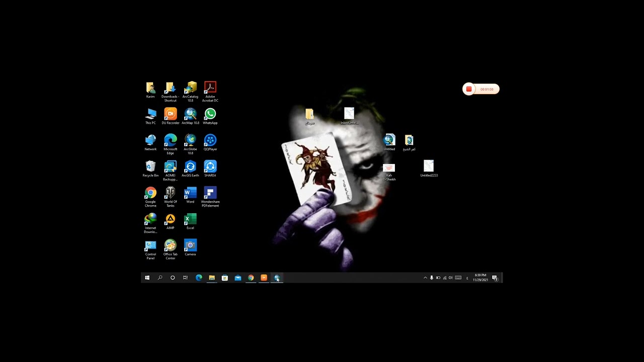The width and height of the screenshot is (644, 362).
Task: Switch the input language indicator
Action: (x=467, y=278)
